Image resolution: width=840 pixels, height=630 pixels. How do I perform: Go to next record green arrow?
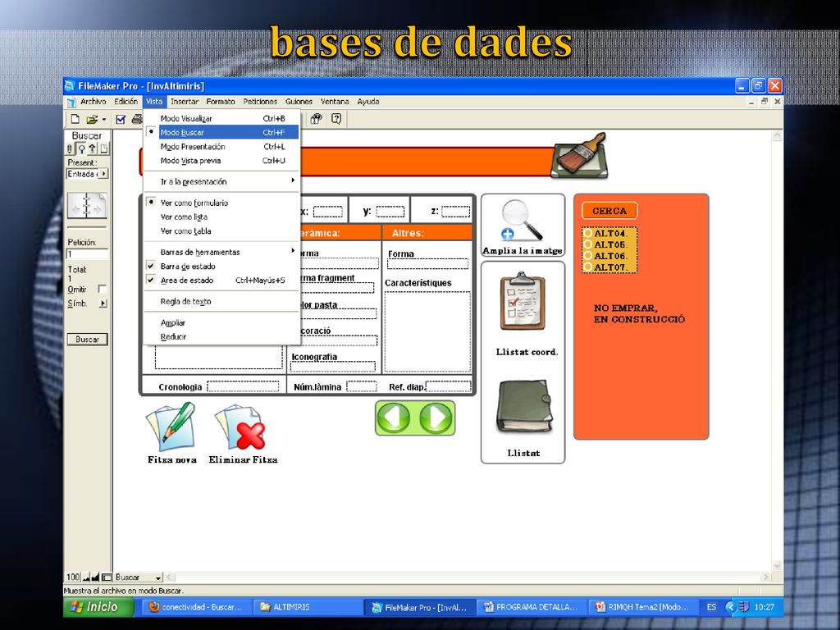436,418
